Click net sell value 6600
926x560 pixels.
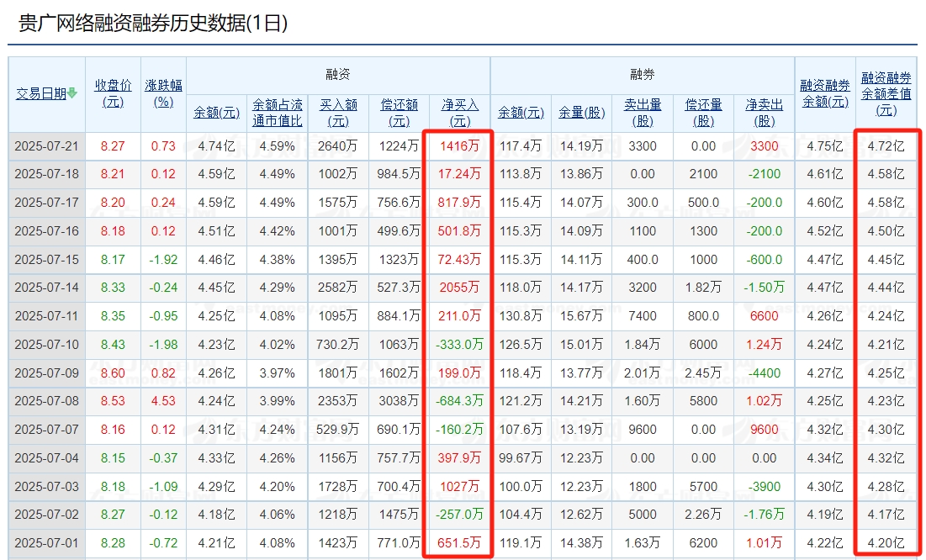coord(765,316)
